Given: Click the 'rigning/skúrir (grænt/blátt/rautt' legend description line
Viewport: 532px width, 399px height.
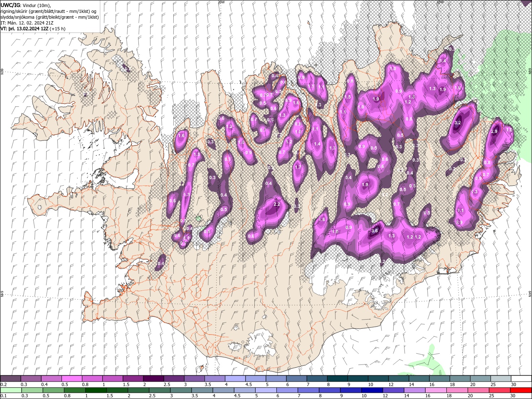Looking at the screenshot, I should pos(49,11).
